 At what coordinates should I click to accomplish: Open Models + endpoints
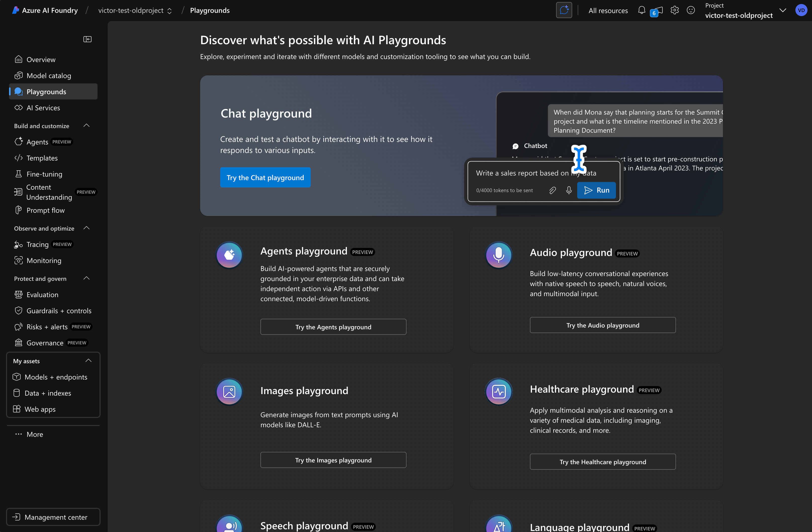(x=53, y=377)
